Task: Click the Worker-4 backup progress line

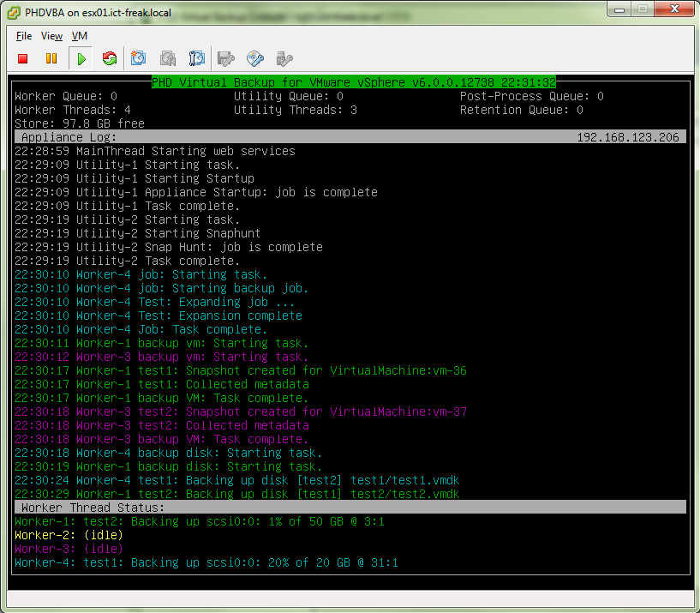Action: point(206,562)
